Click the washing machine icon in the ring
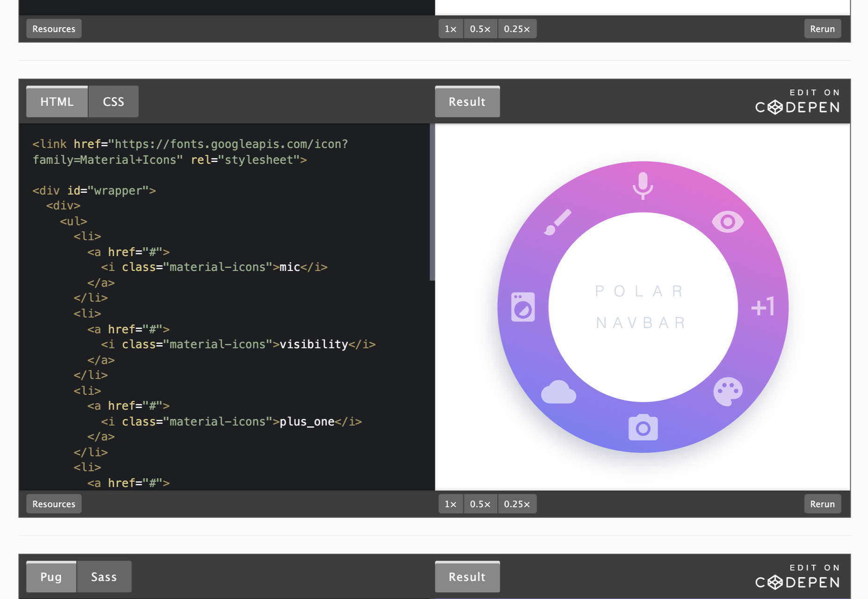The image size is (868, 599). [523, 307]
